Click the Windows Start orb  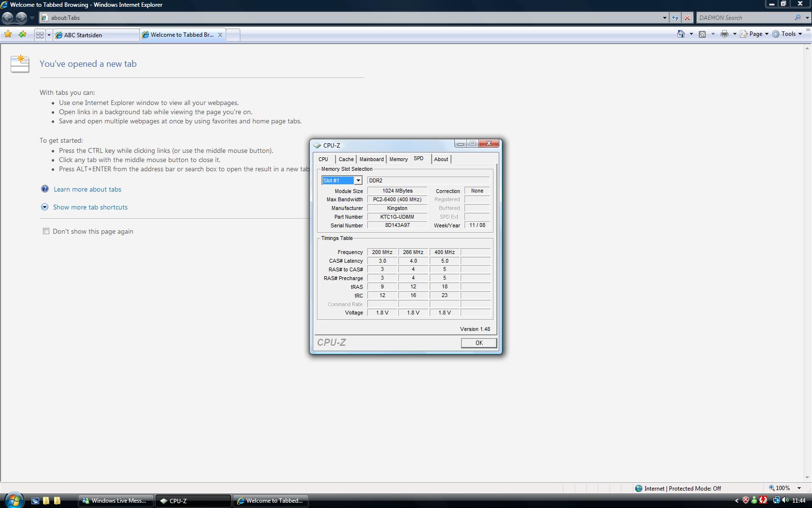(14, 500)
